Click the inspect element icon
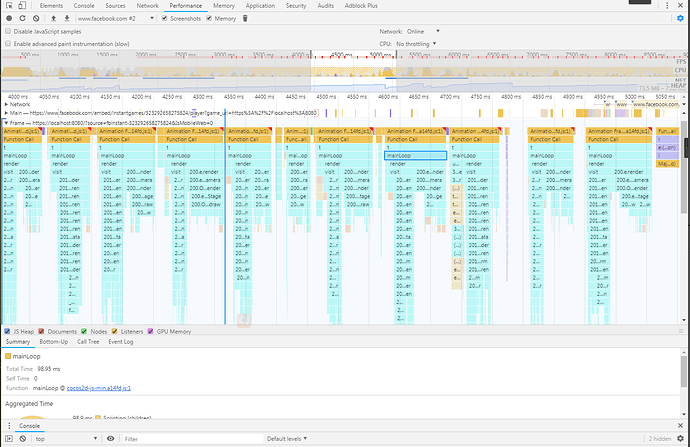Screen dimensions: 690x447 click(9, 6)
